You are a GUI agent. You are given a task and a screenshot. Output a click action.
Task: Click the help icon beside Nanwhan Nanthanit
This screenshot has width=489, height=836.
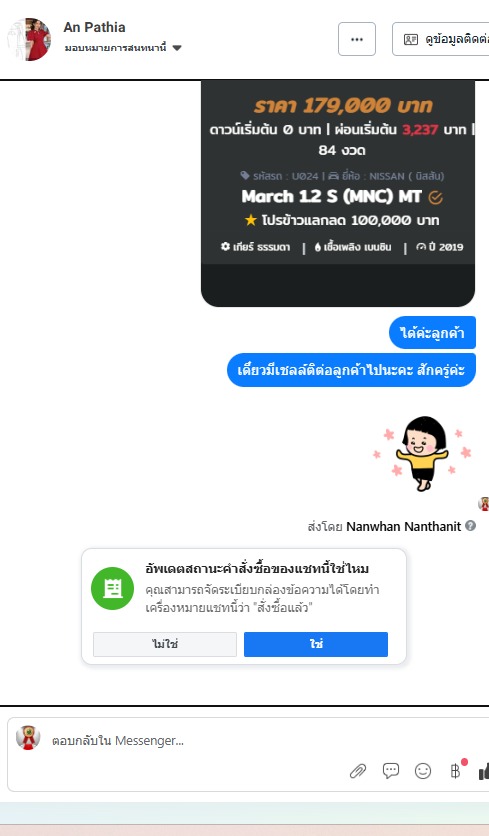click(470, 526)
